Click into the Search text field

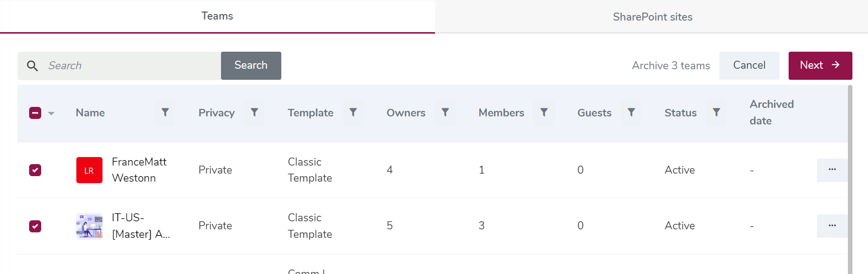[x=131, y=66]
